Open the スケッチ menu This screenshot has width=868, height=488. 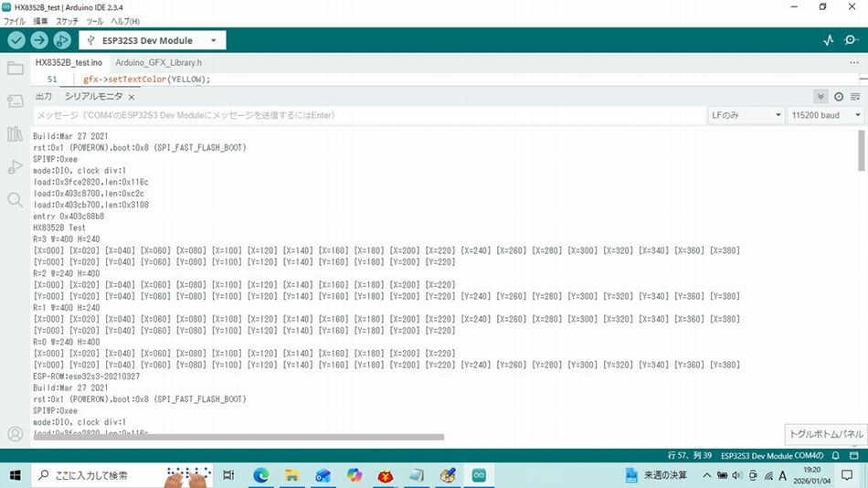[x=67, y=20]
